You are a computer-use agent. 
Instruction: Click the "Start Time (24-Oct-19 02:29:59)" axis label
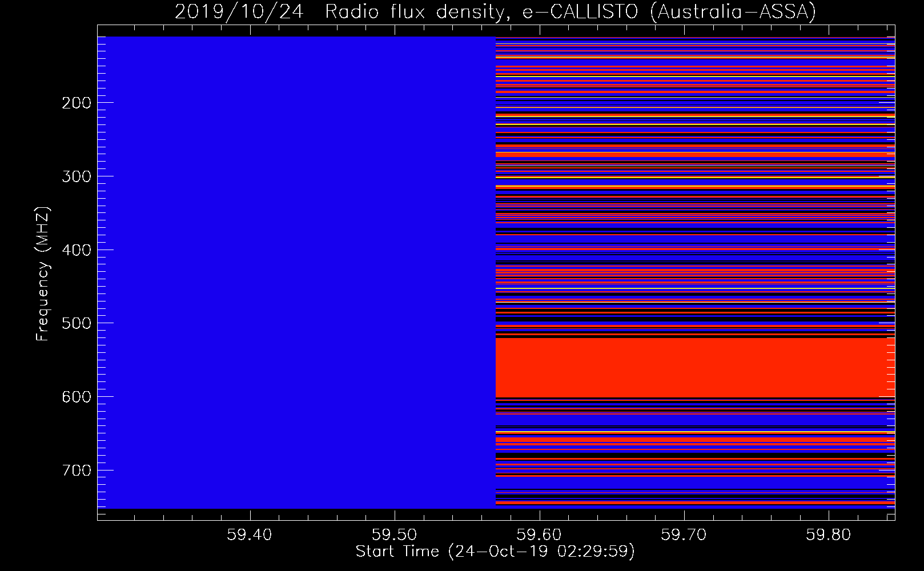pyautogui.click(x=495, y=552)
